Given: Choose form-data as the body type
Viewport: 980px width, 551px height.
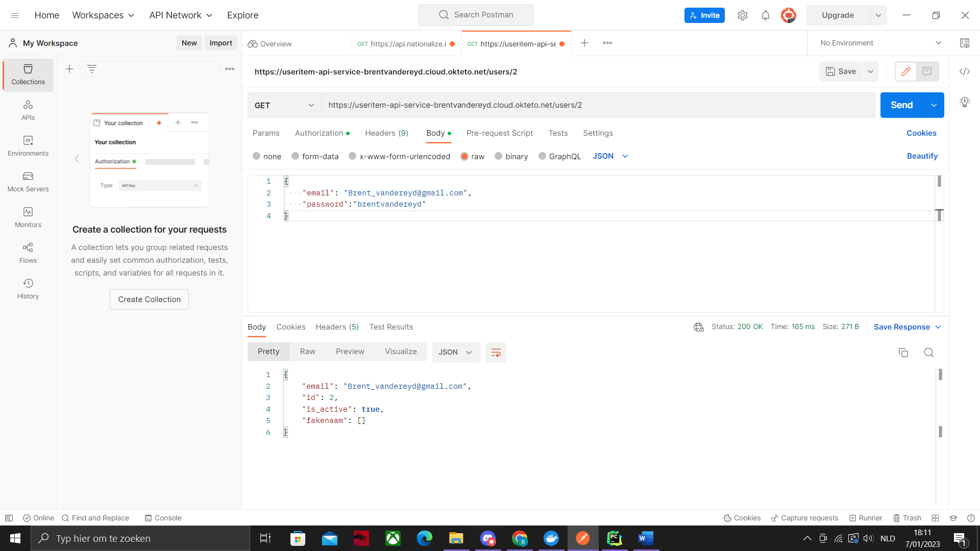Looking at the screenshot, I should (x=296, y=156).
